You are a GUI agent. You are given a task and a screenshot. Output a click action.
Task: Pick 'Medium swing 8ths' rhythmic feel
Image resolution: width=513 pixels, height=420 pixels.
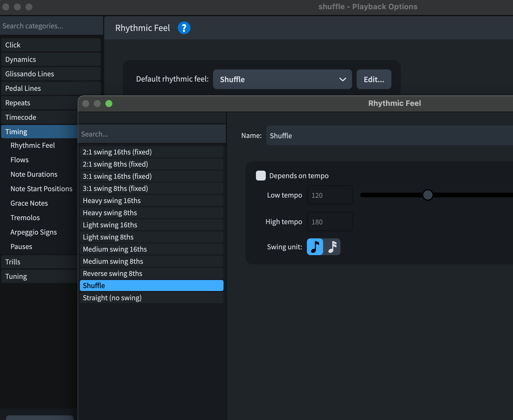[x=152, y=261]
